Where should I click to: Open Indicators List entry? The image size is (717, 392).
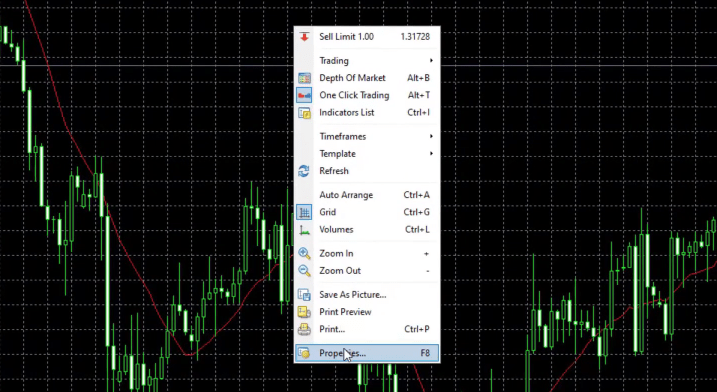pyautogui.click(x=367, y=113)
